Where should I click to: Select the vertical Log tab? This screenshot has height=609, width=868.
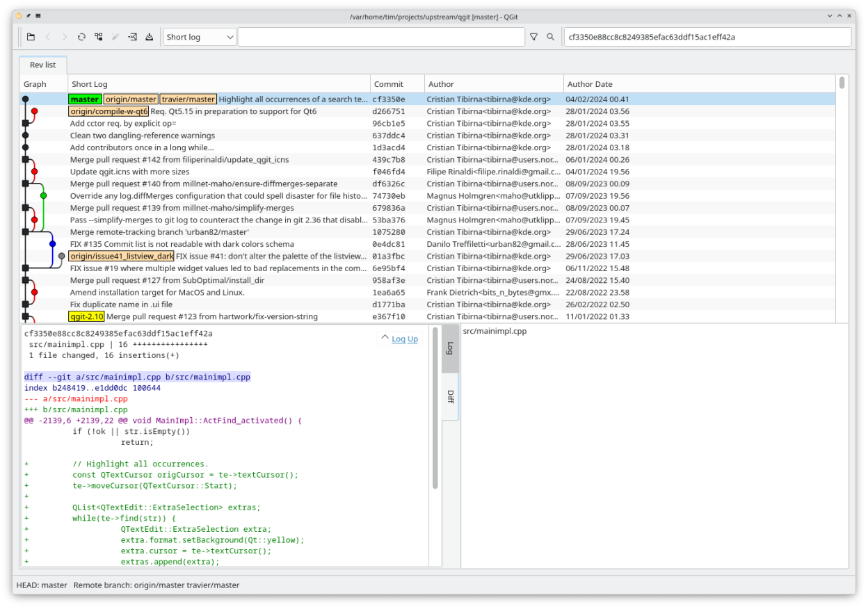point(450,348)
